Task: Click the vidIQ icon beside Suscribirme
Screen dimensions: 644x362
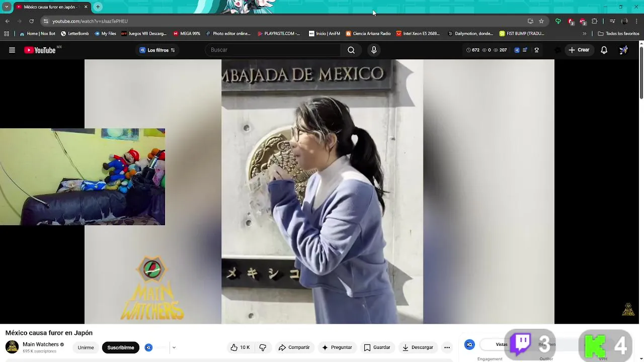Action: point(148,347)
